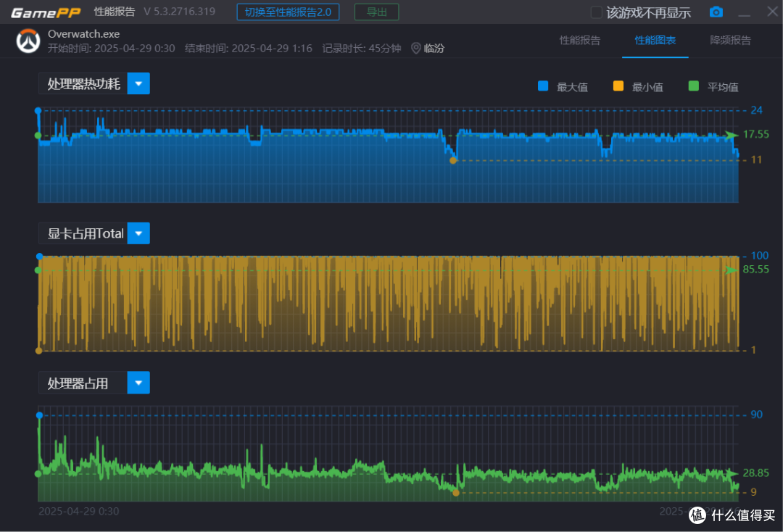Click the 9 minimum CPU usage value
The image size is (783, 532).
click(753, 492)
